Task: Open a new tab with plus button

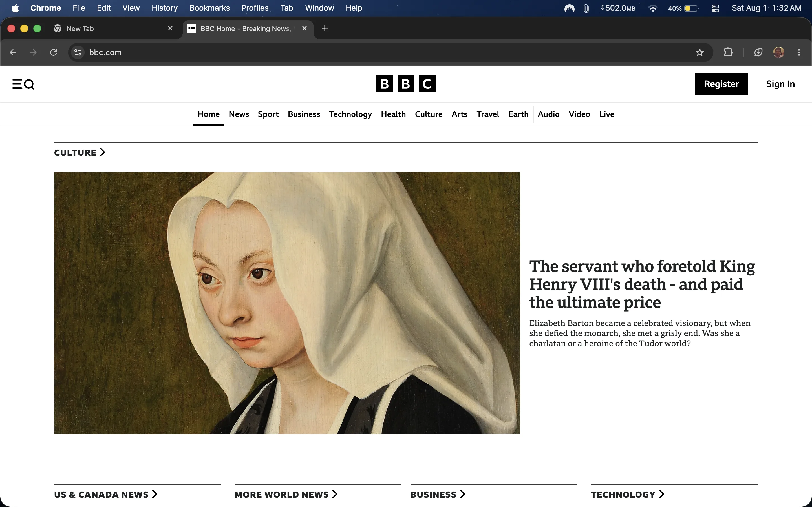Action: 325,28
